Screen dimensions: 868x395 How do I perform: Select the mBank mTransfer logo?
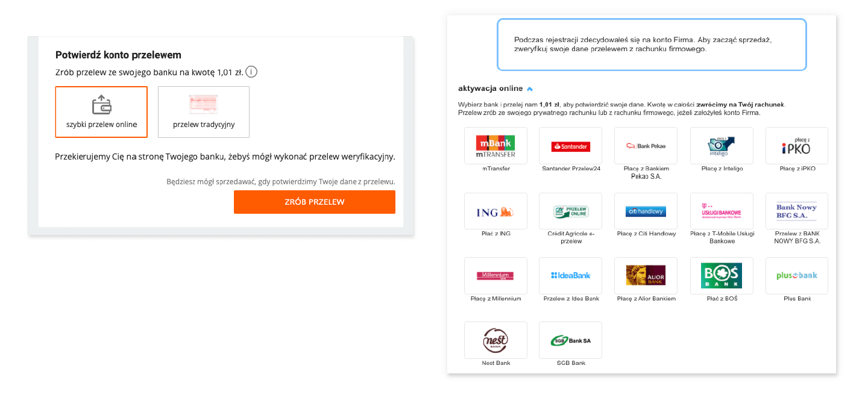495,146
